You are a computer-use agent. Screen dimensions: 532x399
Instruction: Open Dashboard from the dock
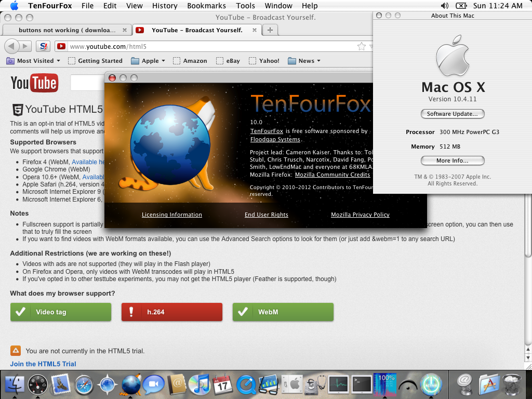click(37, 384)
